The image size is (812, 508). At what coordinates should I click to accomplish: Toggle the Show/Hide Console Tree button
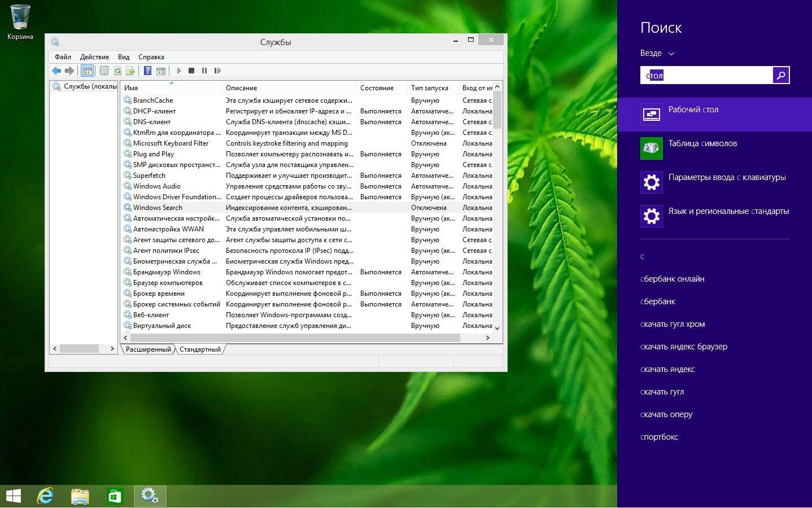pyautogui.click(x=87, y=71)
